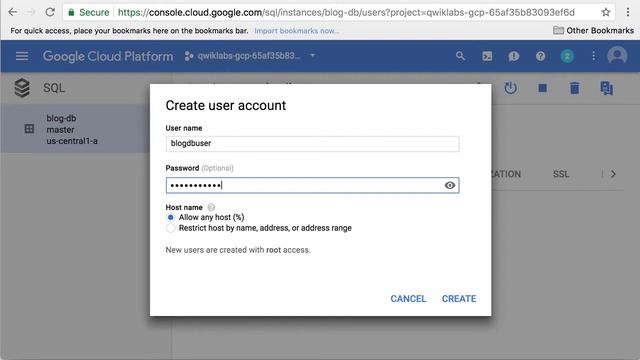Screen dimensions: 640x360
Task: Click the SQL stacked layers product icon
Action: [x=22, y=88]
